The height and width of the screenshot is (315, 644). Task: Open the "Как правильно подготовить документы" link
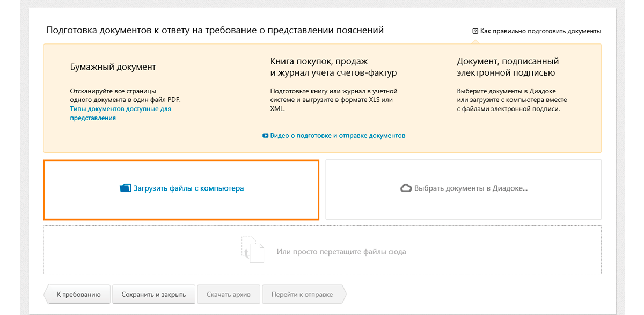click(540, 31)
